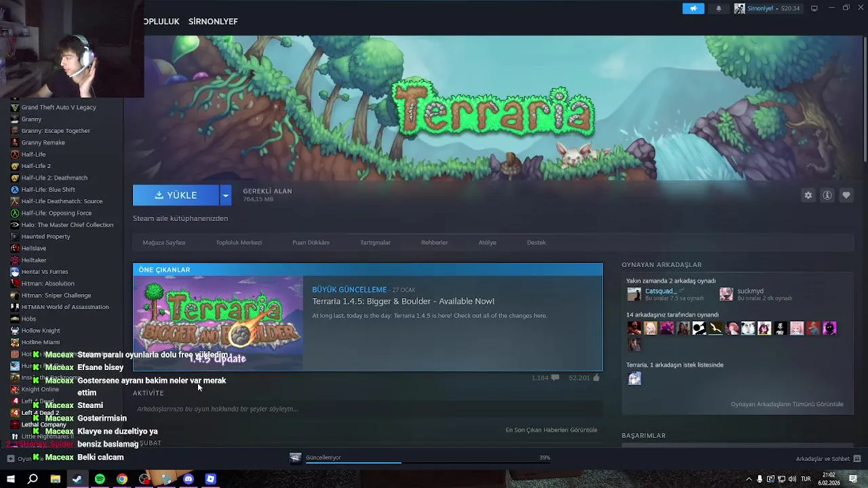
Task: Open Spotify from the taskbar
Action: 100,479
